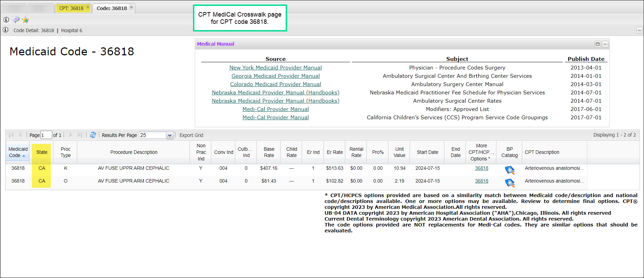Click the info icon in the top toolbar
The image size is (644, 278).
6,20
